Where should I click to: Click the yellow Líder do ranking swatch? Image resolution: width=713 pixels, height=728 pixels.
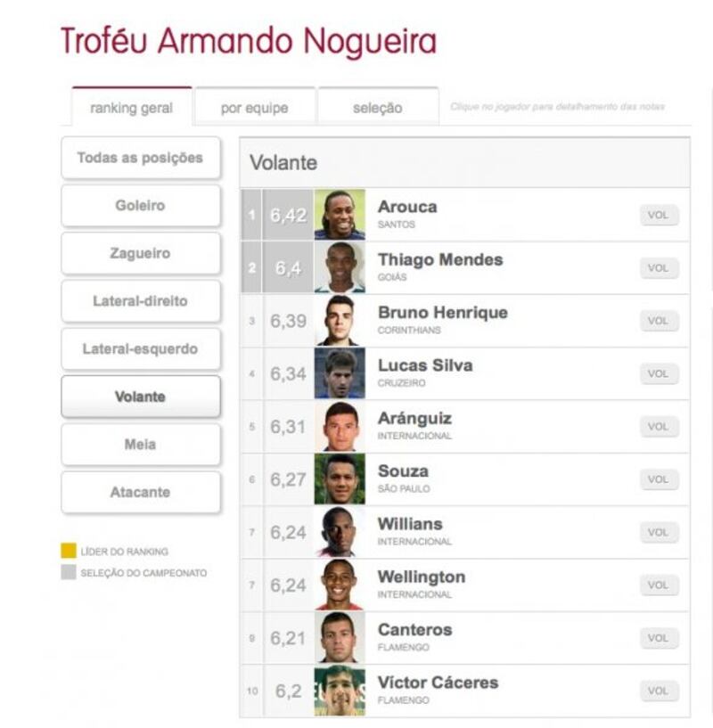tap(69, 551)
